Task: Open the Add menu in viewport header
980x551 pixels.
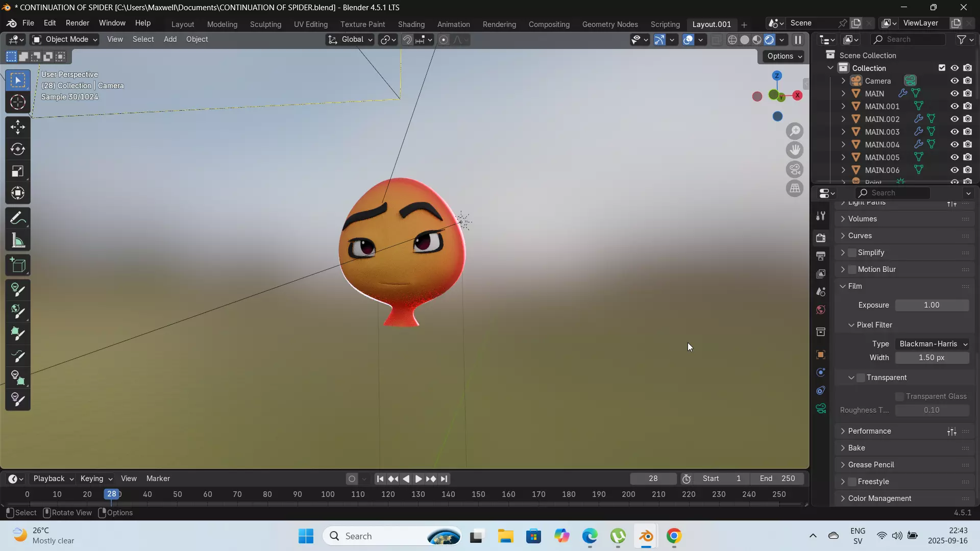Action: click(x=170, y=39)
